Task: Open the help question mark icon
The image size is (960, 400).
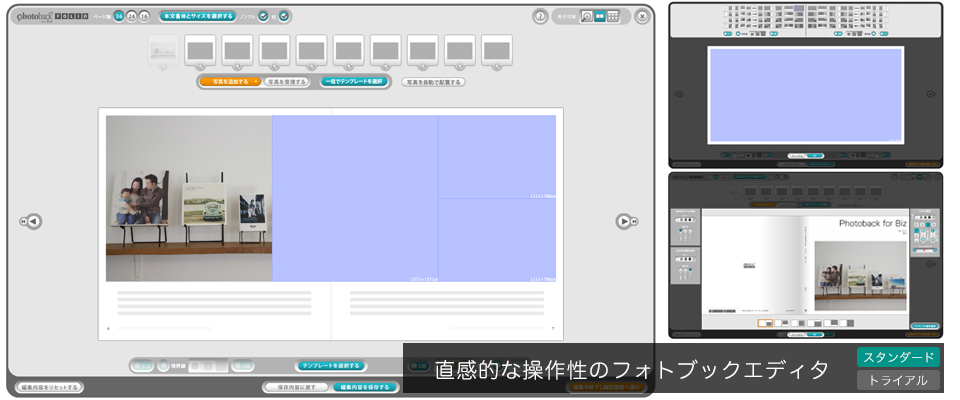Action: coord(540,17)
